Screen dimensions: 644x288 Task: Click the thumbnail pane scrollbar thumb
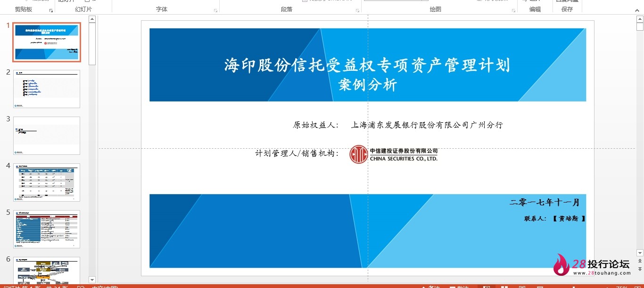92,43
